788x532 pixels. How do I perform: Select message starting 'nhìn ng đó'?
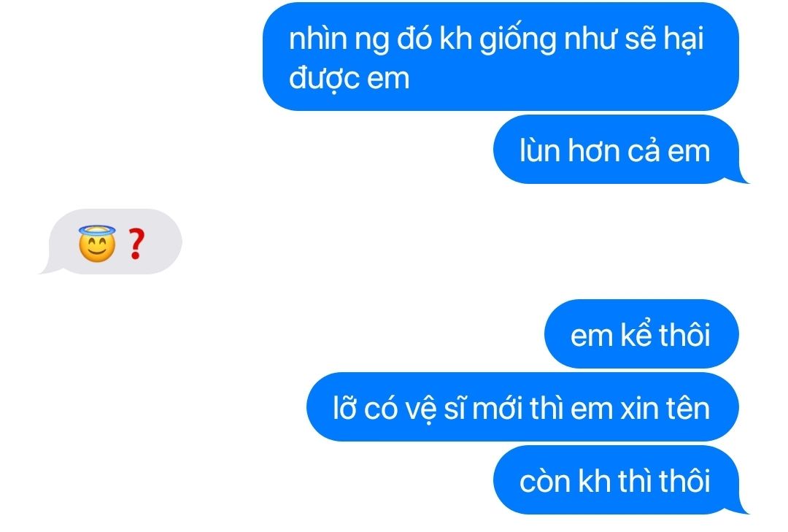click(x=501, y=56)
